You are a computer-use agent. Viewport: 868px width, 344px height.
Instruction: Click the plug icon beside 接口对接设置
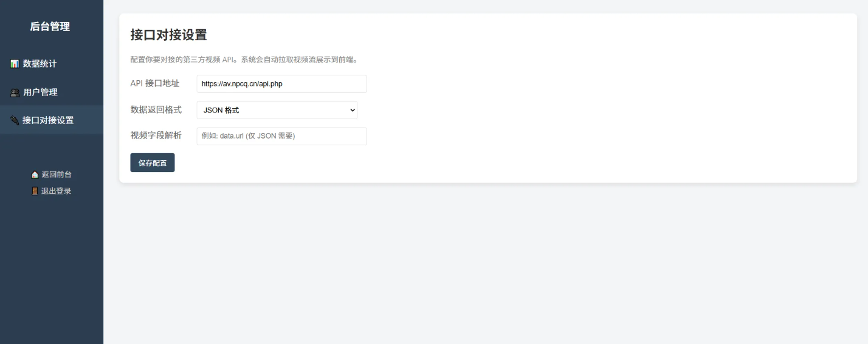tap(15, 120)
